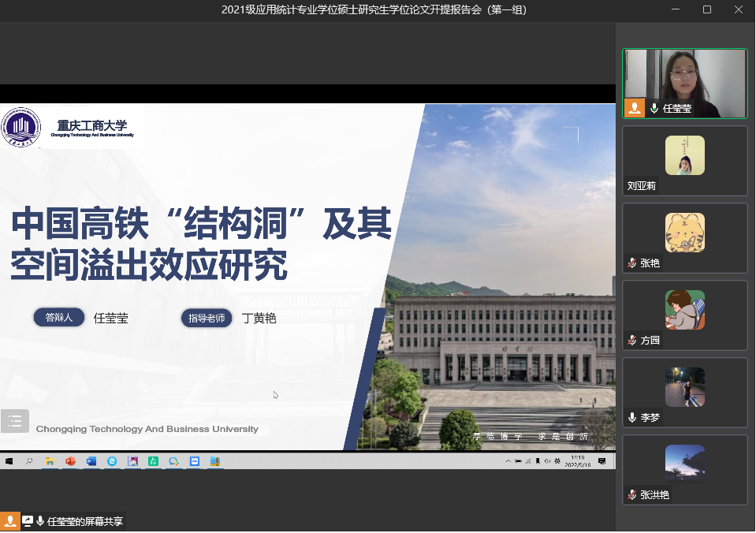The image size is (756, 533).
Task: Select 刘亚莉's participant tile
Action: pos(684,160)
